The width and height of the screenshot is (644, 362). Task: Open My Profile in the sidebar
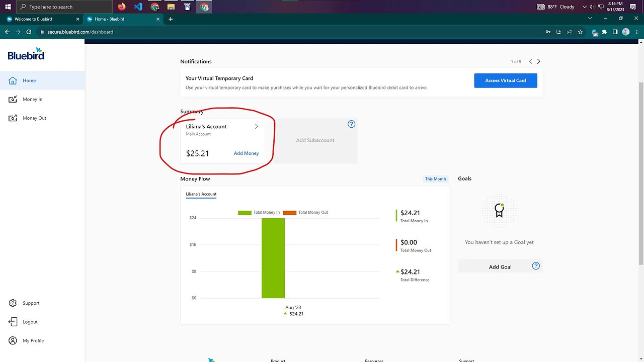tap(33, 341)
